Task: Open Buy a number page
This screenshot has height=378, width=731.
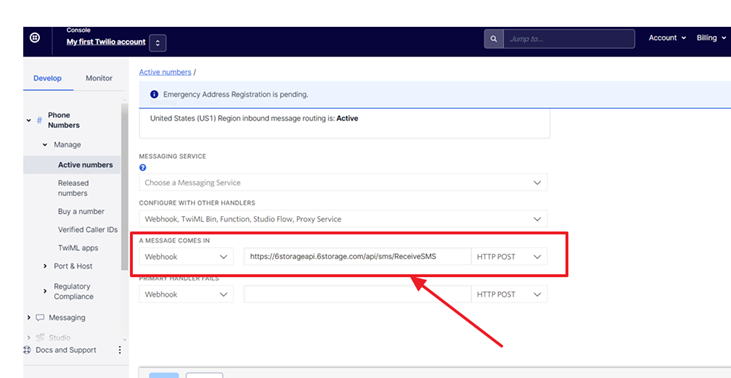Action: coord(81,211)
